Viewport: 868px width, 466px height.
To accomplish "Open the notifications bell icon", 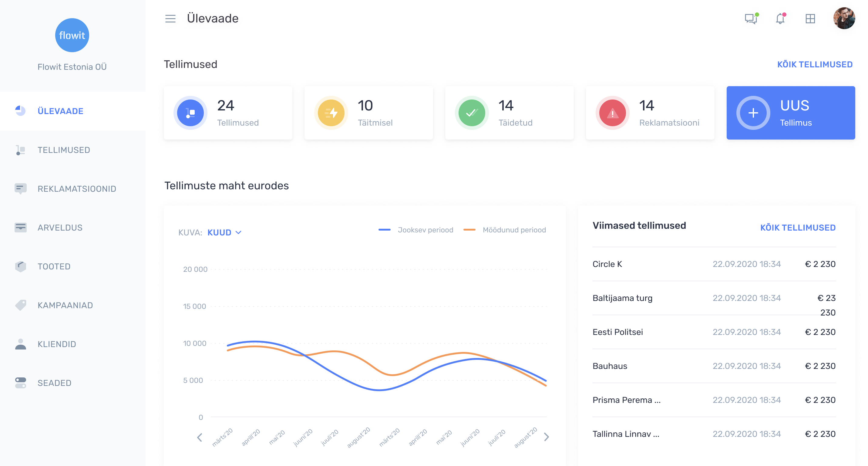I will pyautogui.click(x=780, y=19).
